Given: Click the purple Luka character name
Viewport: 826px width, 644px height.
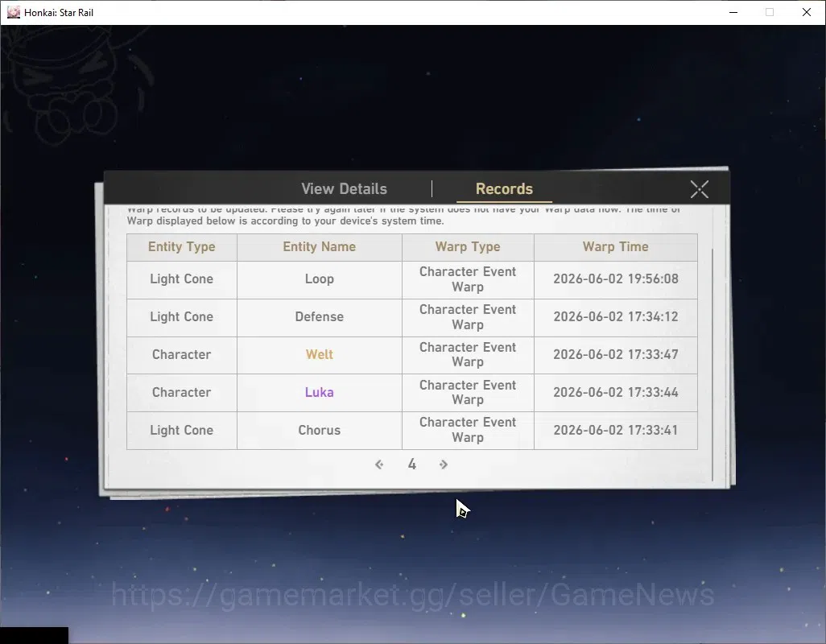Looking at the screenshot, I should (x=320, y=392).
